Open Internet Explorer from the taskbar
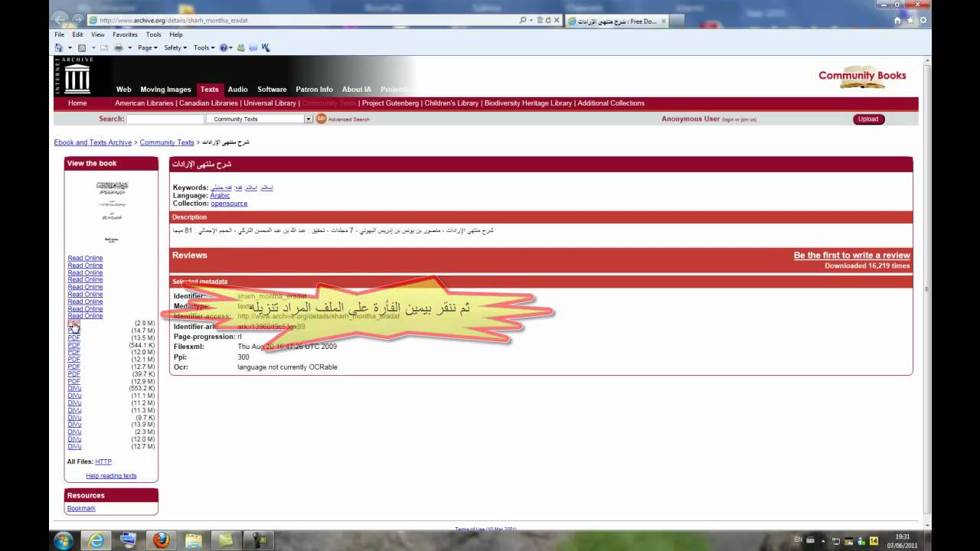The height and width of the screenshot is (551, 980). point(96,540)
